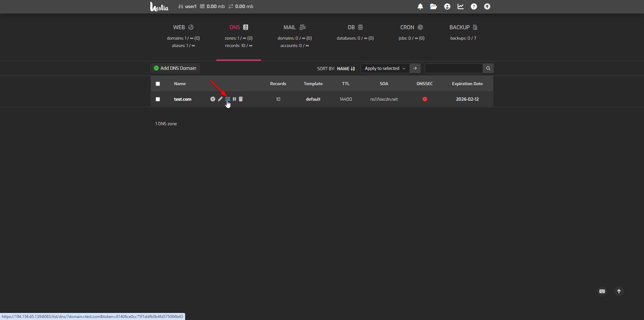The height and width of the screenshot is (320, 644).
Task: Click the add DNS record plus icon
Action: [213, 99]
